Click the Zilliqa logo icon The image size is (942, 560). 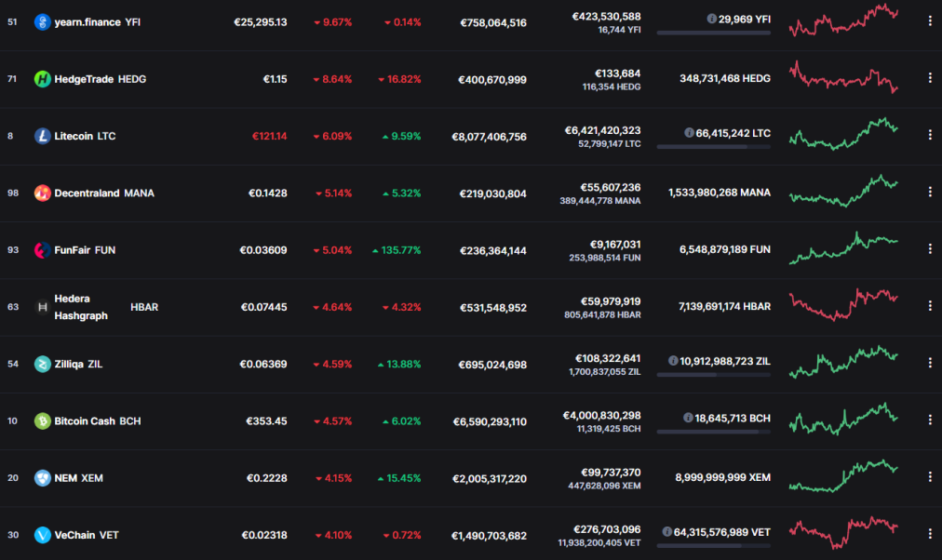click(42, 365)
